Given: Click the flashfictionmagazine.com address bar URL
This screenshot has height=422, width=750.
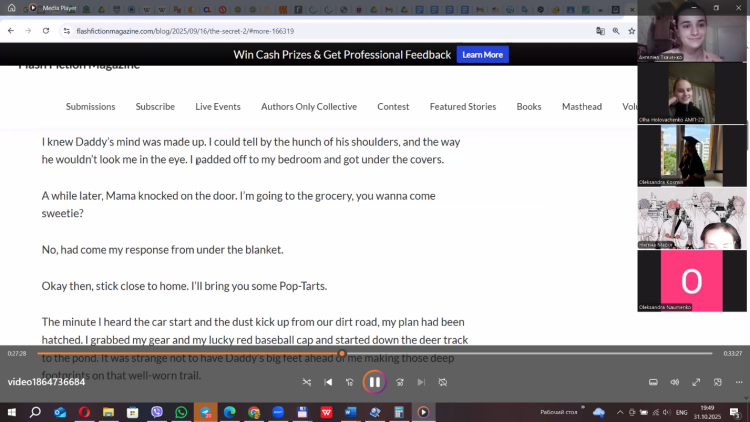Looking at the screenshot, I should 185,31.
